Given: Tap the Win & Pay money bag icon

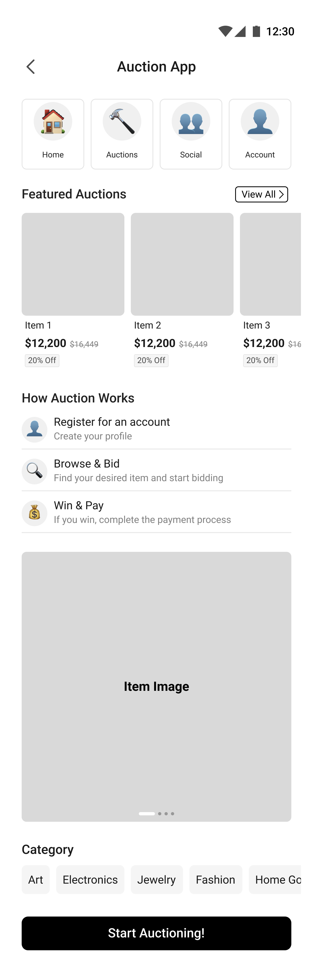Looking at the screenshot, I should [x=35, y=513].
